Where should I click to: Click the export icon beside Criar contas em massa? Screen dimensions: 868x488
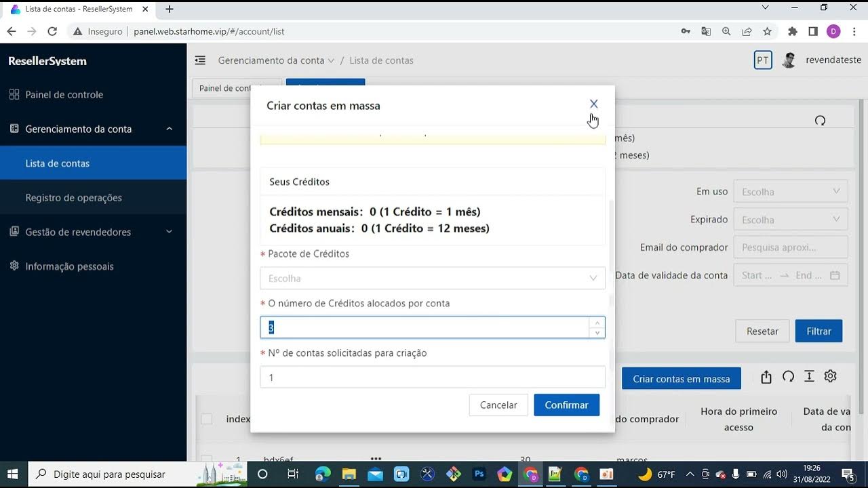tap(766, 377)
